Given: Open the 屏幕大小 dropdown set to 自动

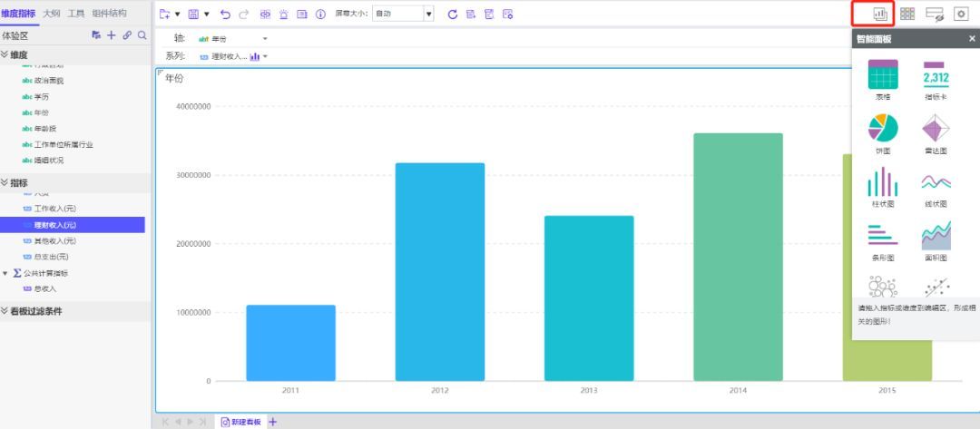Looking at the screenshot, I should 403,14.
